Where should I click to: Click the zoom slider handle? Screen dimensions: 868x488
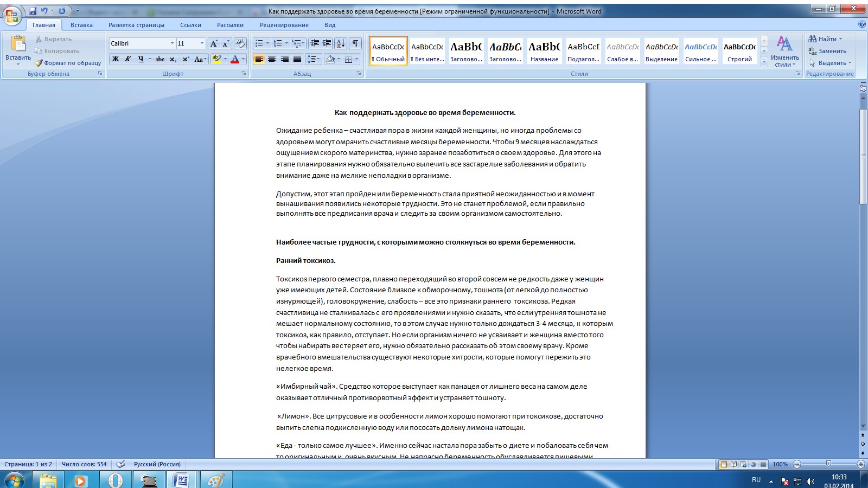828,464
